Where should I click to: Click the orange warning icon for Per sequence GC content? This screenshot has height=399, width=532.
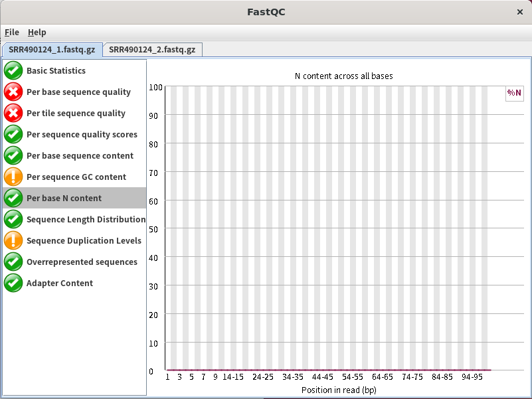coord(13,177)
